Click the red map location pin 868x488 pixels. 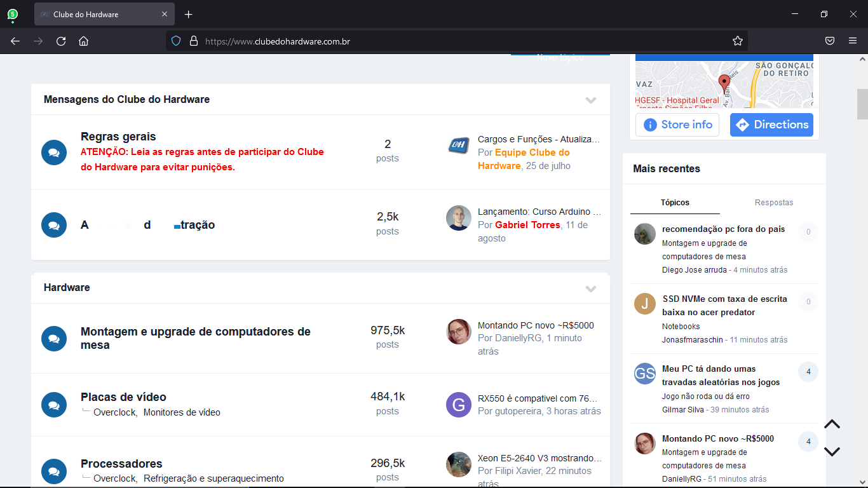724,83
